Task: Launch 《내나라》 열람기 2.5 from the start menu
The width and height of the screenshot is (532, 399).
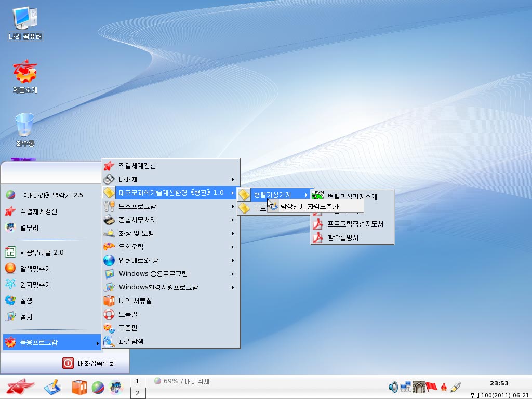Action: click(51, 195)
